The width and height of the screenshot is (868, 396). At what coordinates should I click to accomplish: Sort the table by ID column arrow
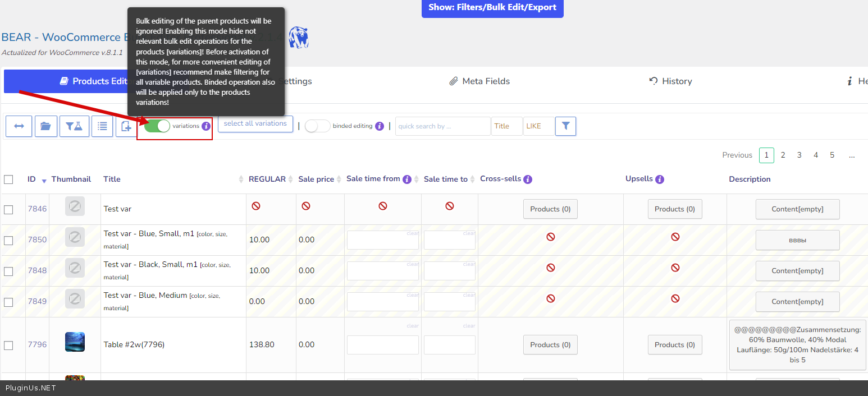tap(44, 181)
